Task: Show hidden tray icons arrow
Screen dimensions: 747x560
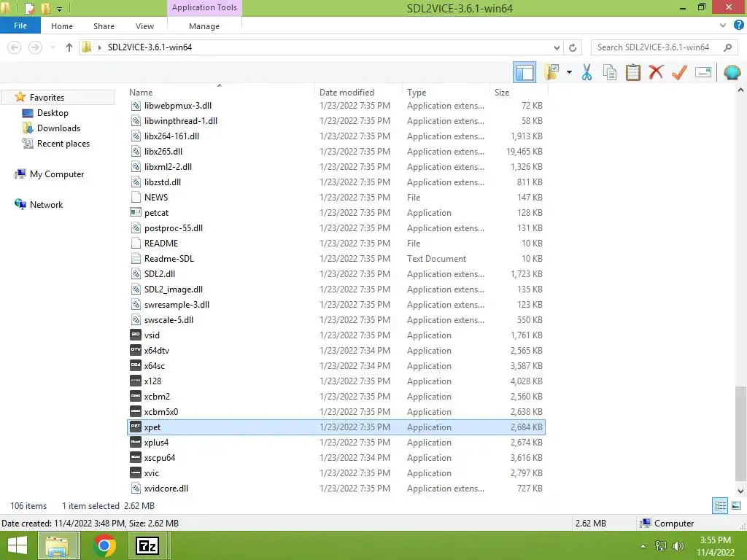Action: [x=643, y=546]
